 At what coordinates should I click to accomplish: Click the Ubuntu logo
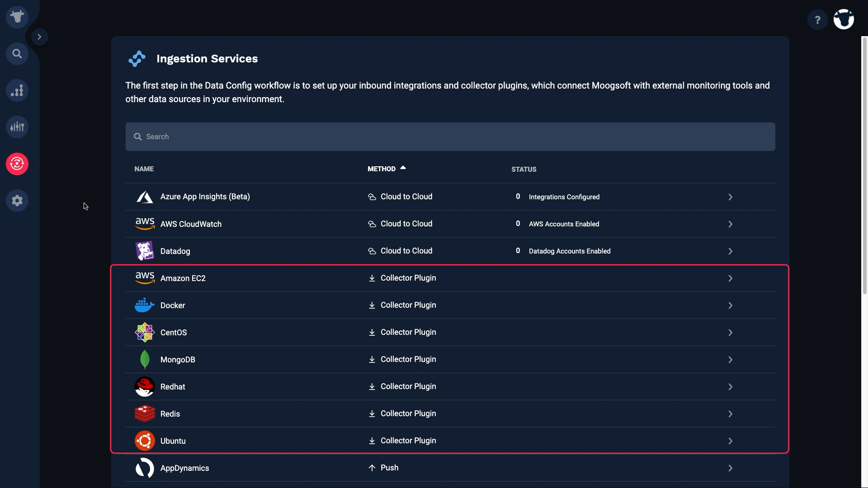tap(145, 441)
